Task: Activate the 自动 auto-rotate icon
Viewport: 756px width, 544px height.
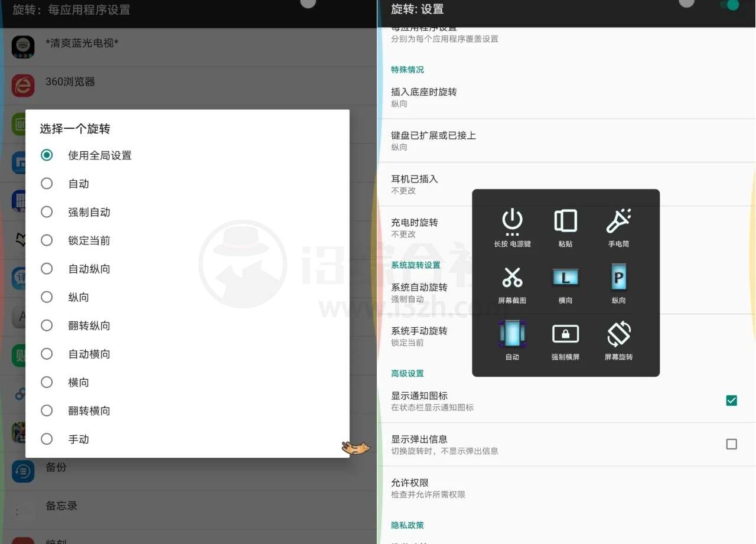Action: pos(513,334)
